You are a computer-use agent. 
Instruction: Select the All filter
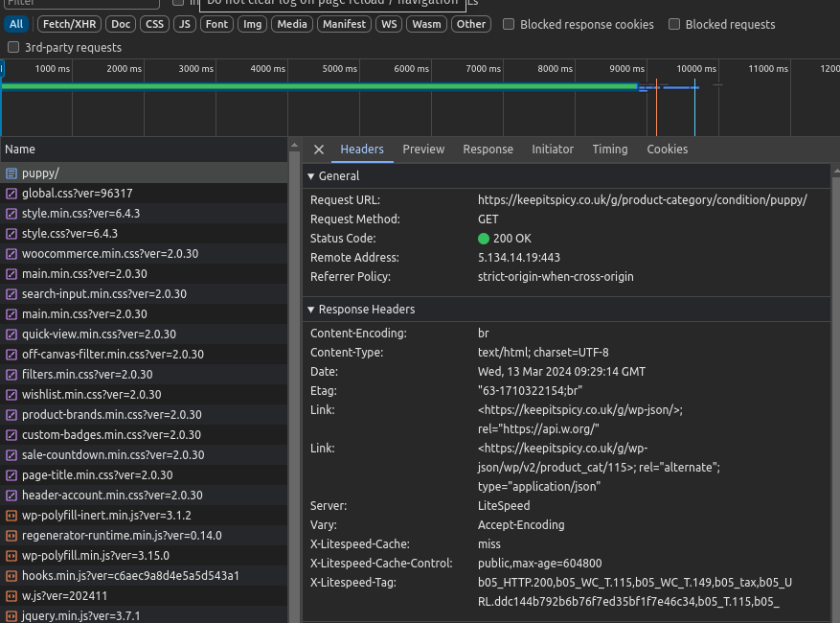point(16,24)
